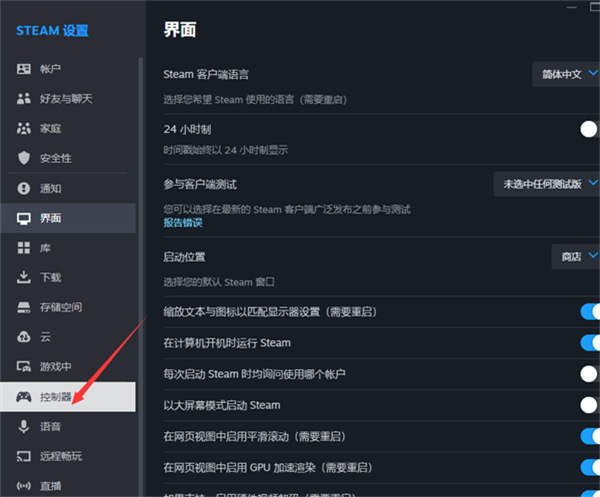Viewport: 600px width, 497px height.
Task: Click the 时间戳始终以 24 小时制显示 description
Action: tap(226, 150)
